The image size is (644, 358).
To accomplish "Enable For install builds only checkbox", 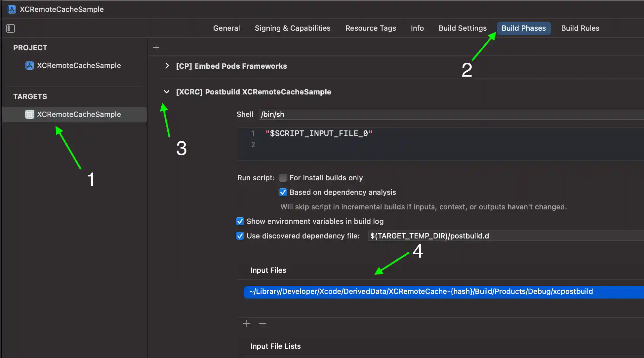I will point(283,178).
